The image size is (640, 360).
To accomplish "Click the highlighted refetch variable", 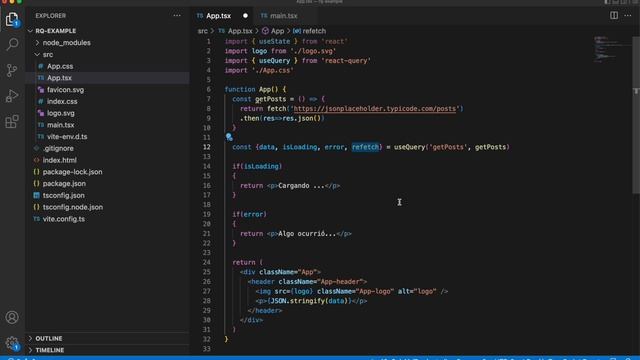I will click(x=365, y=147).
